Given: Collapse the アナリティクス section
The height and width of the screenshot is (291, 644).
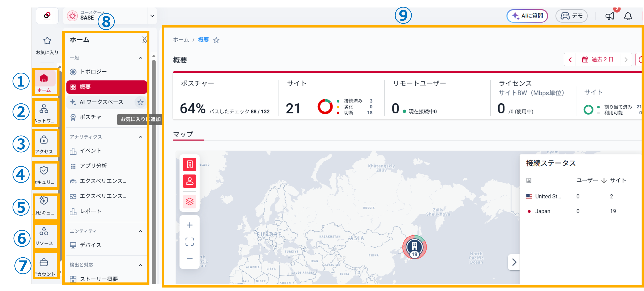Looking at the screenshot, I should pos(141,137).
